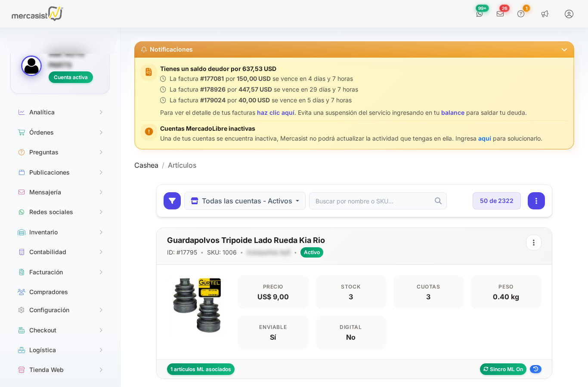Open the article card three-dot menu
The image size is (588, 387).
[x=534, y=243]
